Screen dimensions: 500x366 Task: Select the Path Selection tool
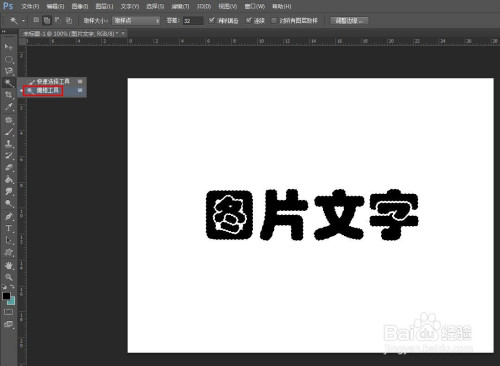[x=9, y=240]
